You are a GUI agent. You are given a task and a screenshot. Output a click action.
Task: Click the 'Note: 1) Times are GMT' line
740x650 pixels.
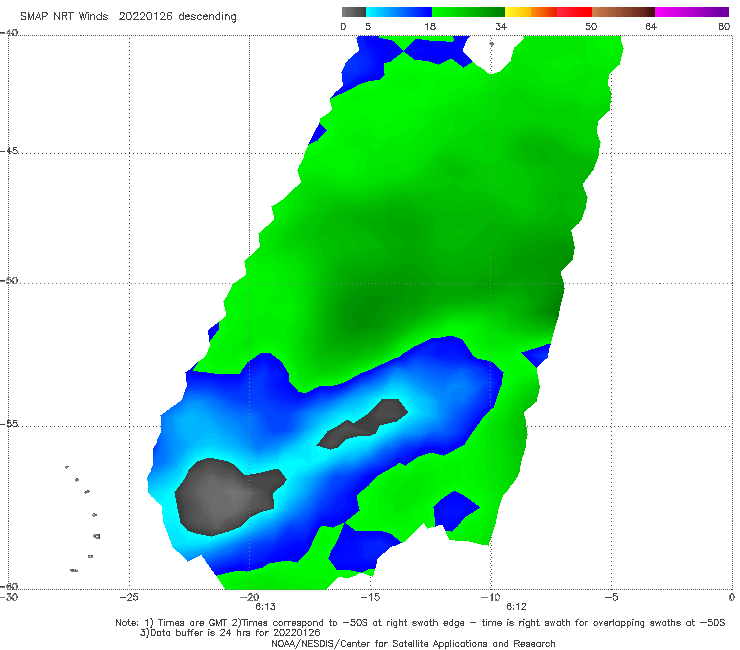click(x=420, y=623)
